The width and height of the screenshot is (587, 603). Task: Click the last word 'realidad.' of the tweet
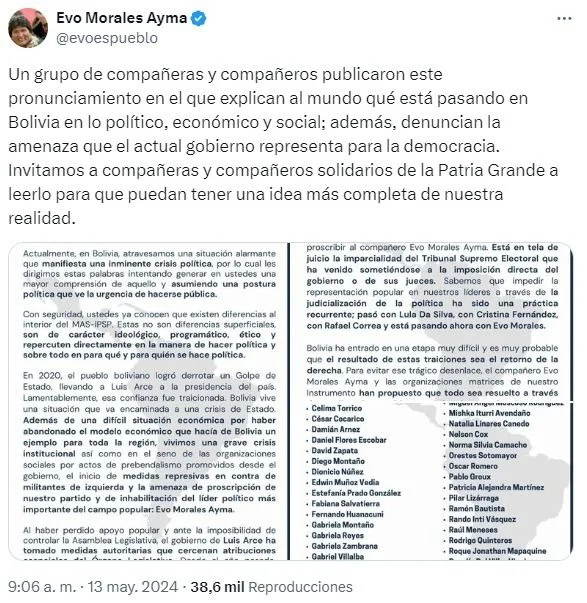point(42,218)
